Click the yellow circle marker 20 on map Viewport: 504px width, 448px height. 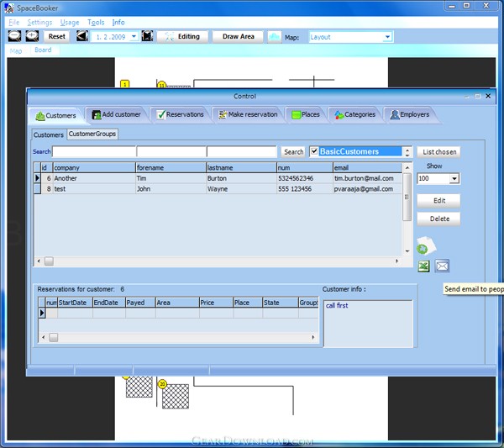[163, 383]
